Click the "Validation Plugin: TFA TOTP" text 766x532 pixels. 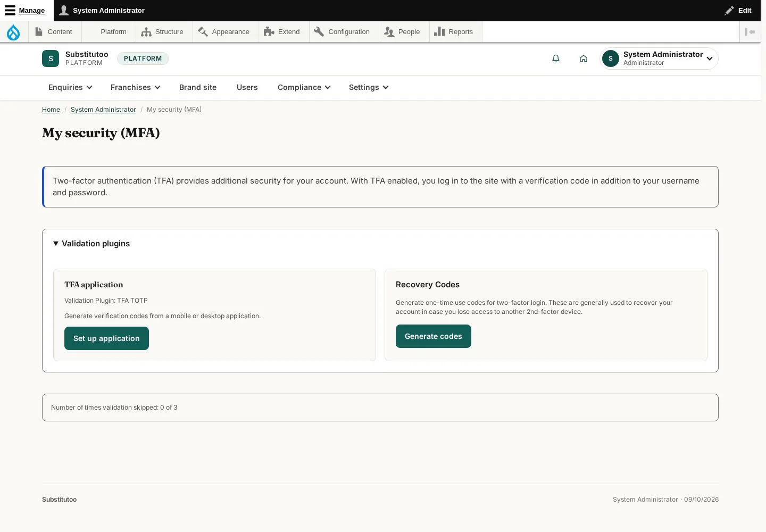[106, 301]
